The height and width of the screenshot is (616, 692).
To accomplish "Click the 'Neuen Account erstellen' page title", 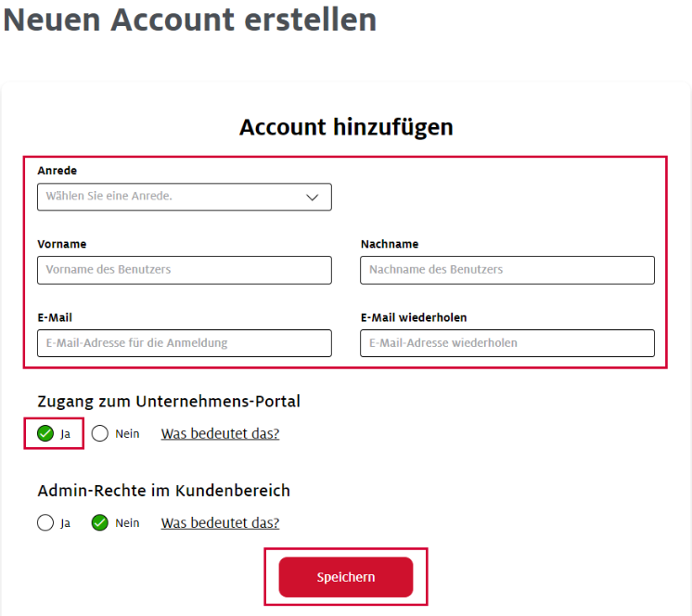I will [190, 19].
